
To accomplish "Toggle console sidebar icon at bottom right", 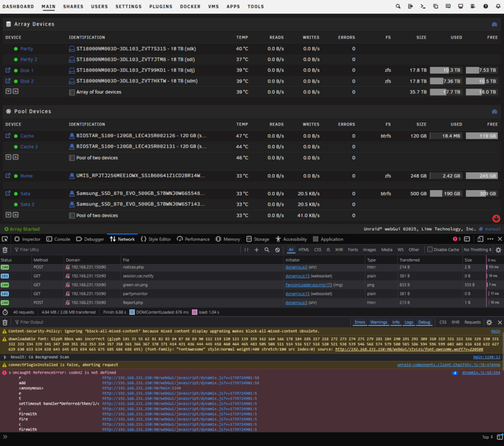I will coord(499,437).
